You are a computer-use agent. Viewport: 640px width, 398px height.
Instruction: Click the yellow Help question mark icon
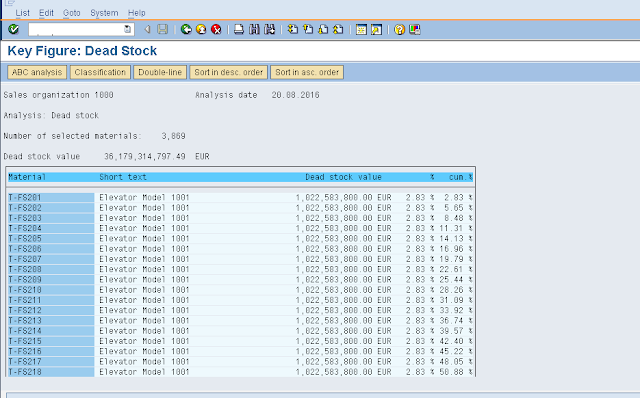400,29
